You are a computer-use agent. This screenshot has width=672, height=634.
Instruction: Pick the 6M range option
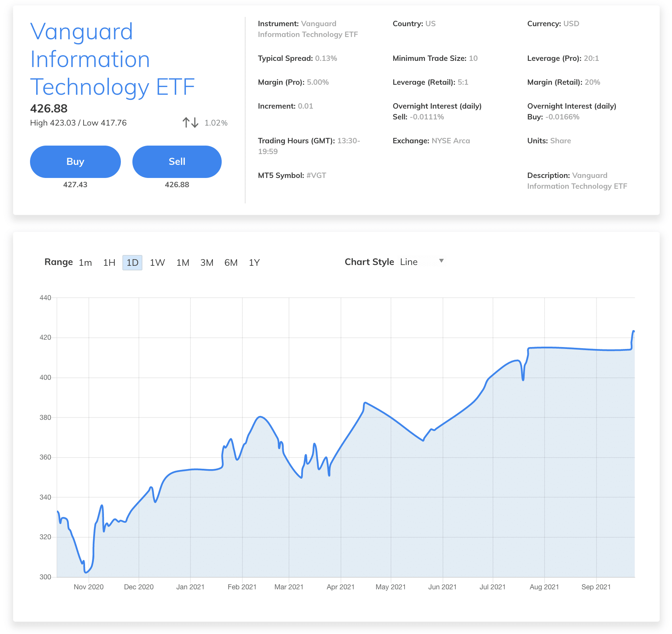pyautogui.click(x=231, y=263)
